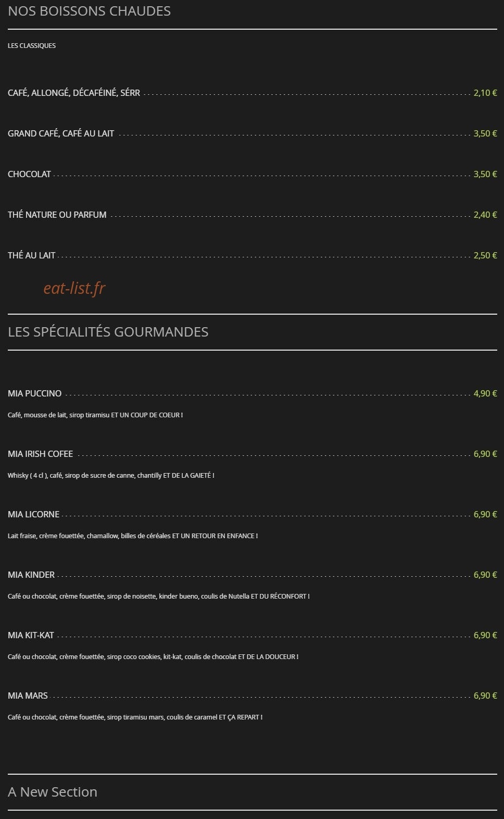Image resolution: width=504 pixels, height=819 pixels.
Task: Select the Thé au Lait item
Action: pos(31,255)
